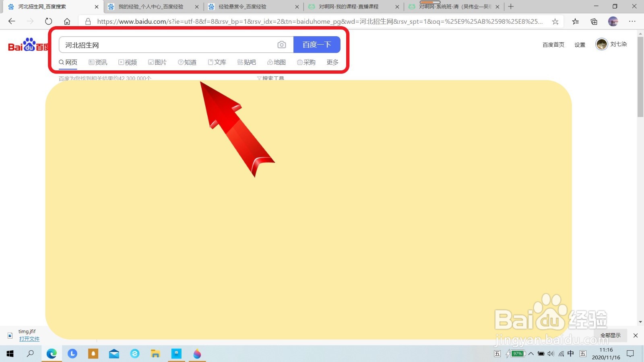Open the Collections icon
Image resolution: width=644 pixels, height=362 pixels.
click(594, 22)
